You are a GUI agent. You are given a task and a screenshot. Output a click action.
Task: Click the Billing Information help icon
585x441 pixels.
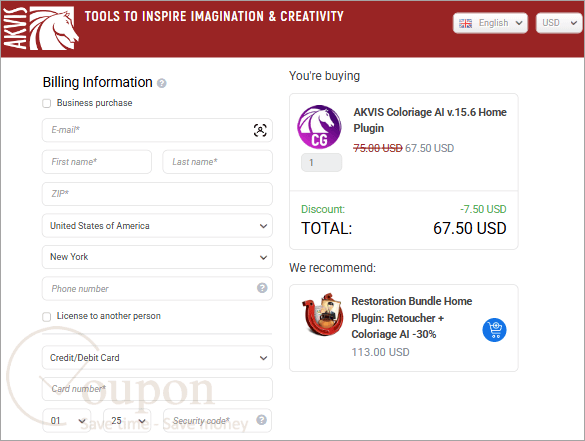pos(162,83)
